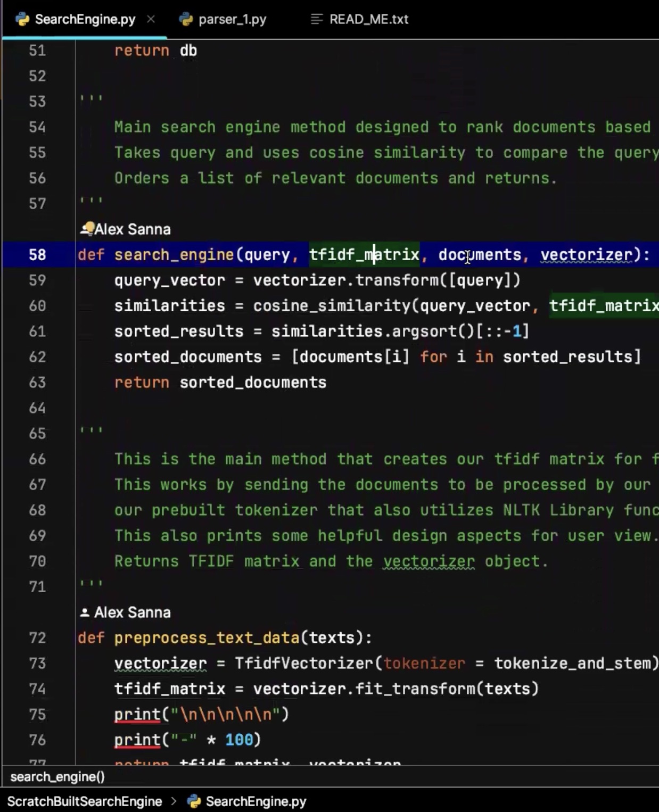Click SearchEngine.py breadcrumb in navigation bar

click(x=256, y=801)
